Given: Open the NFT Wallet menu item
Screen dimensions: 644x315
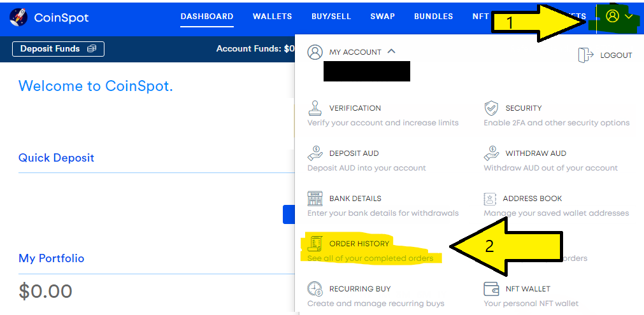Looking at the screenshot, I should click(528, 289).
